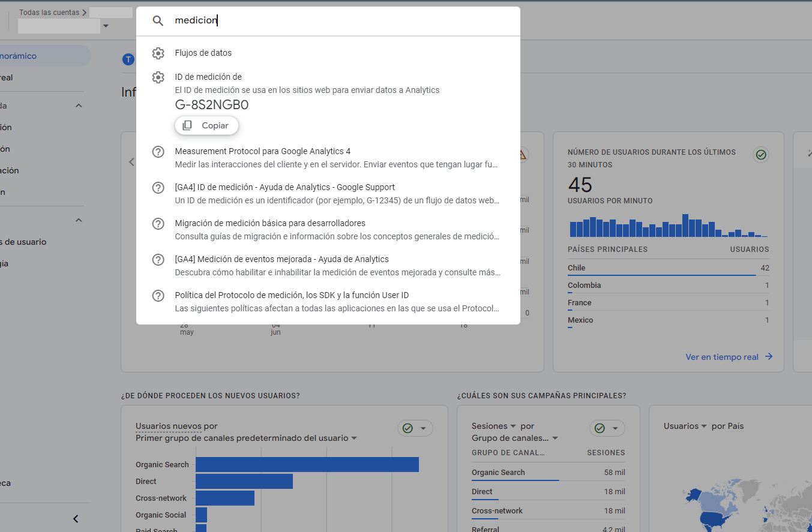
Task: Click the G-8S2NGB0 measurement ID text
Action: click(x=211, y=105)
